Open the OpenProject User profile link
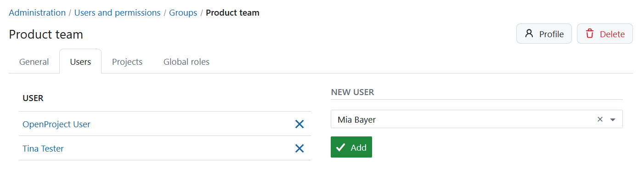Viewport: 644px width, 192px height. point(56,124)
